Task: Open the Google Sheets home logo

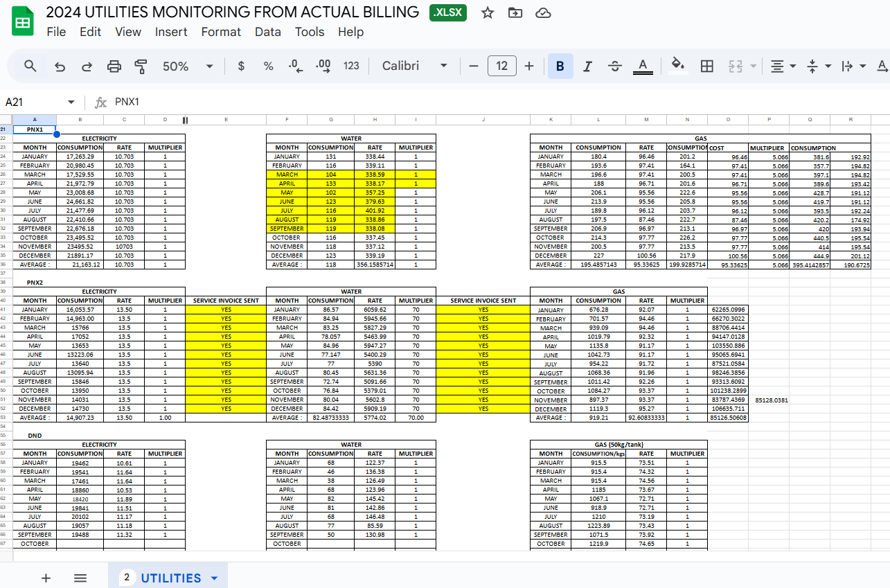Action: [23, 21]
